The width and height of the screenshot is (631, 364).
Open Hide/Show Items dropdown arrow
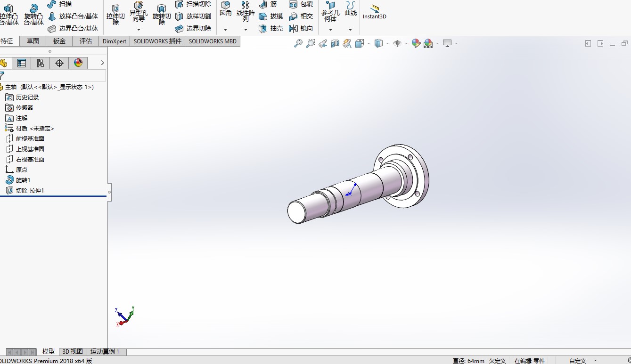tap(406, 43)
